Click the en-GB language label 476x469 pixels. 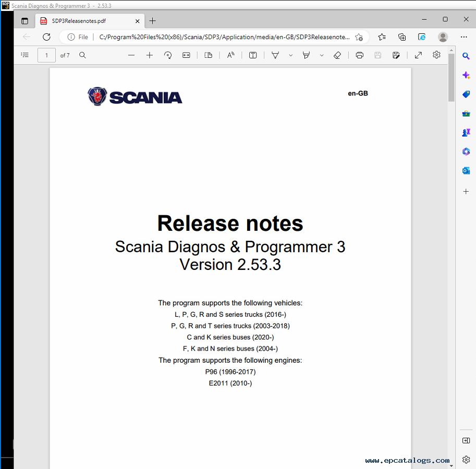point(358,93)
